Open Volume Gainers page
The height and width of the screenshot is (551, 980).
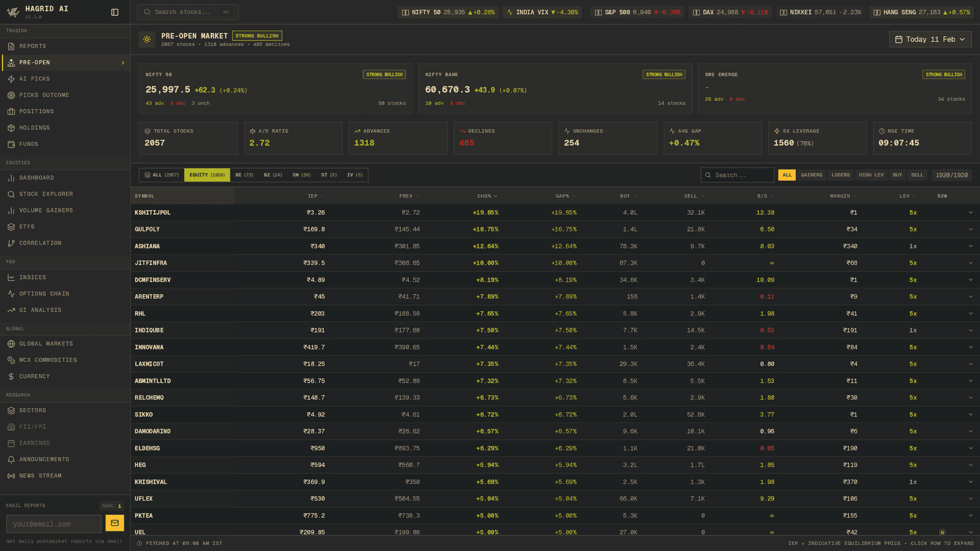point(65,211)
